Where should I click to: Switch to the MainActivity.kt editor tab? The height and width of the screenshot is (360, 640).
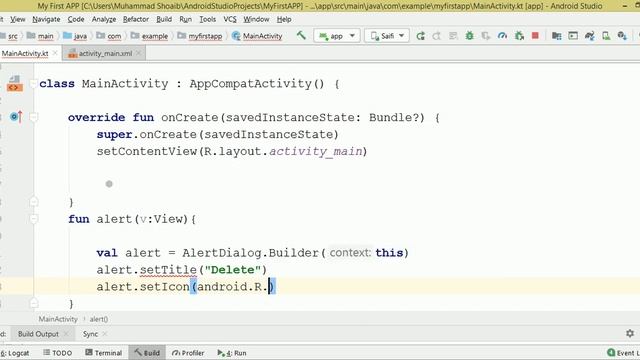[x=25, y=53]
